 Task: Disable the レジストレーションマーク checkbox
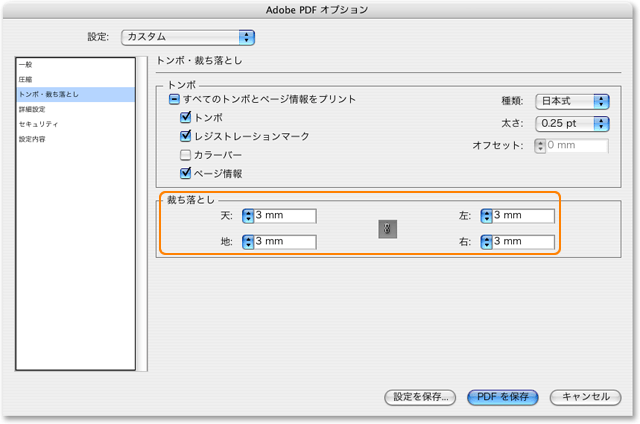(x=185, y=136)
